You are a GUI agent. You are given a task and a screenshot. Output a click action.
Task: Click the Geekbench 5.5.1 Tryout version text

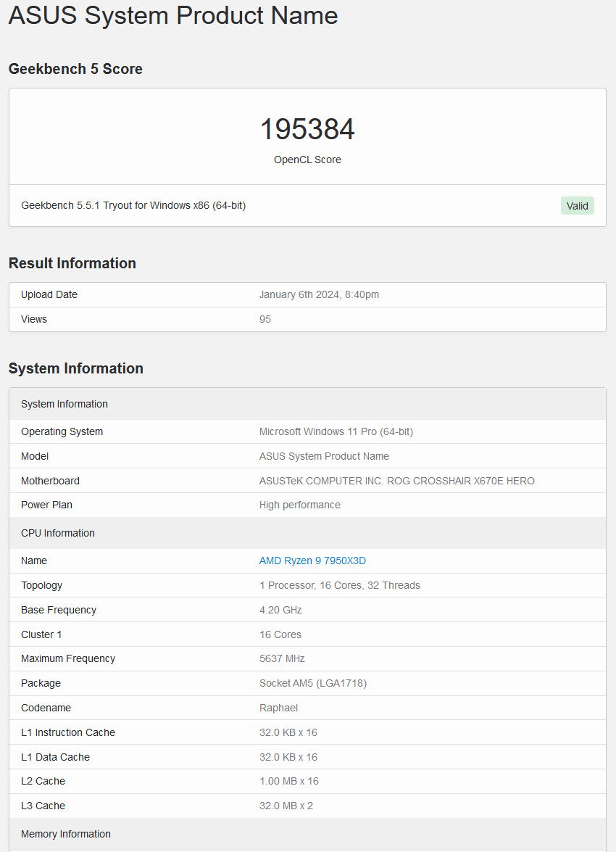pos(133,205)
